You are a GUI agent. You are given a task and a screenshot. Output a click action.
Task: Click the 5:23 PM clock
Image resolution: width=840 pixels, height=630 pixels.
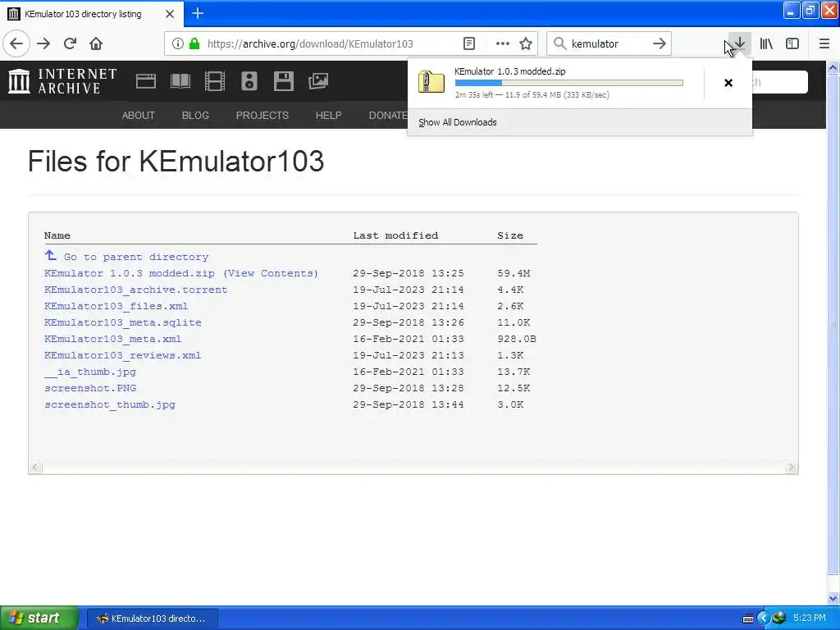[810, 619]
